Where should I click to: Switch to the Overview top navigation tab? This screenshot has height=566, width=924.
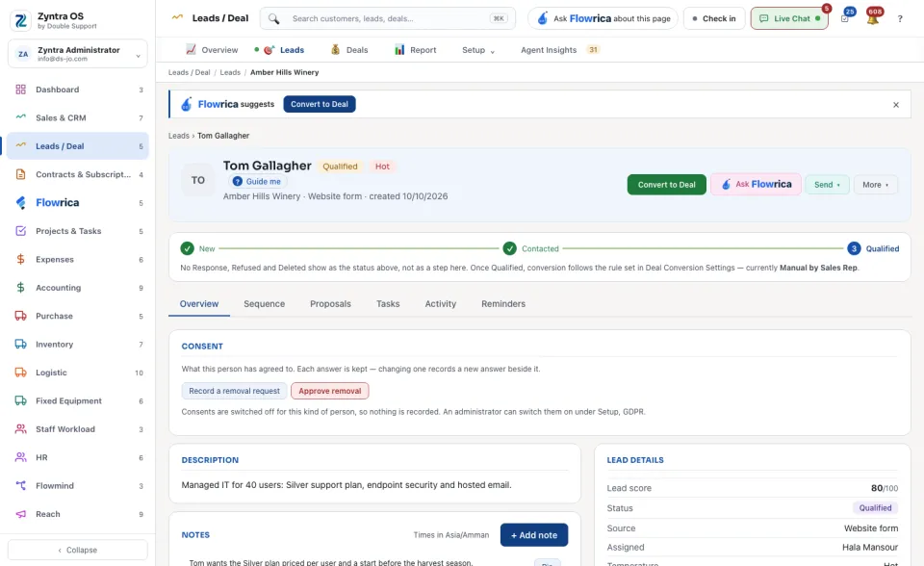click(212, 50)
